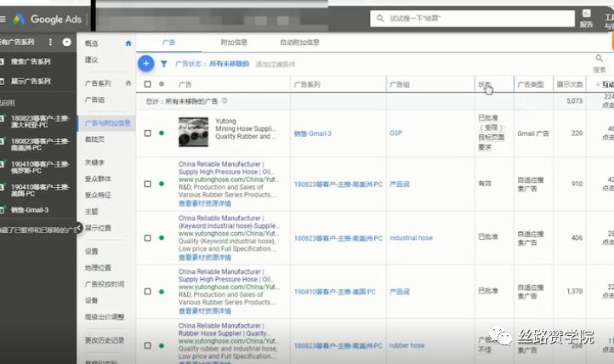Click the grey home icon next to 广告系列
Screen dimensions: 614x364
click(x=128, y=83)
